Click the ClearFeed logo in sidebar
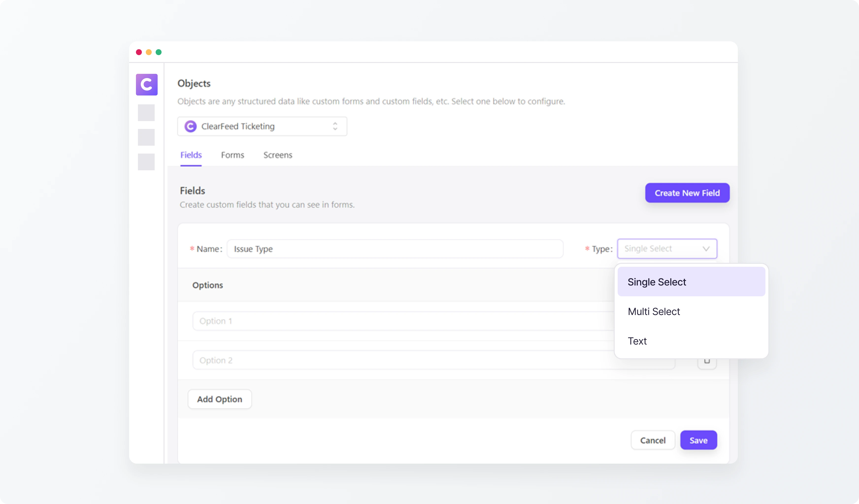 [x=147, y=84]
